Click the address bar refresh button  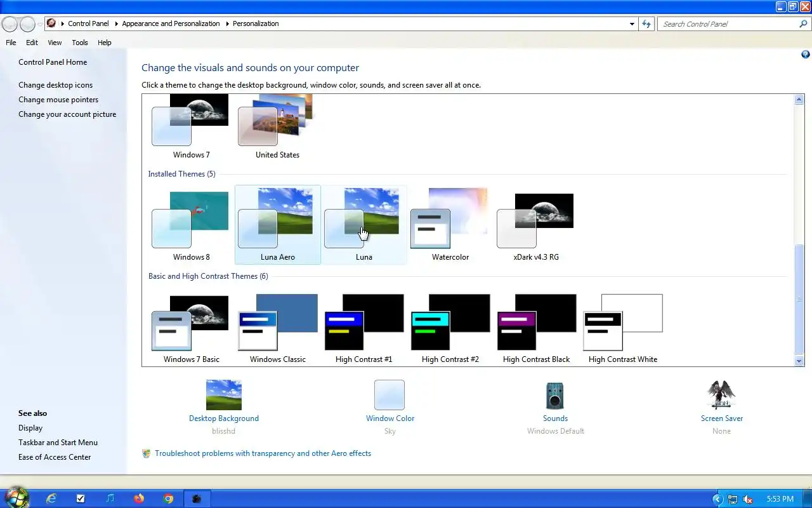coord(646,24)
